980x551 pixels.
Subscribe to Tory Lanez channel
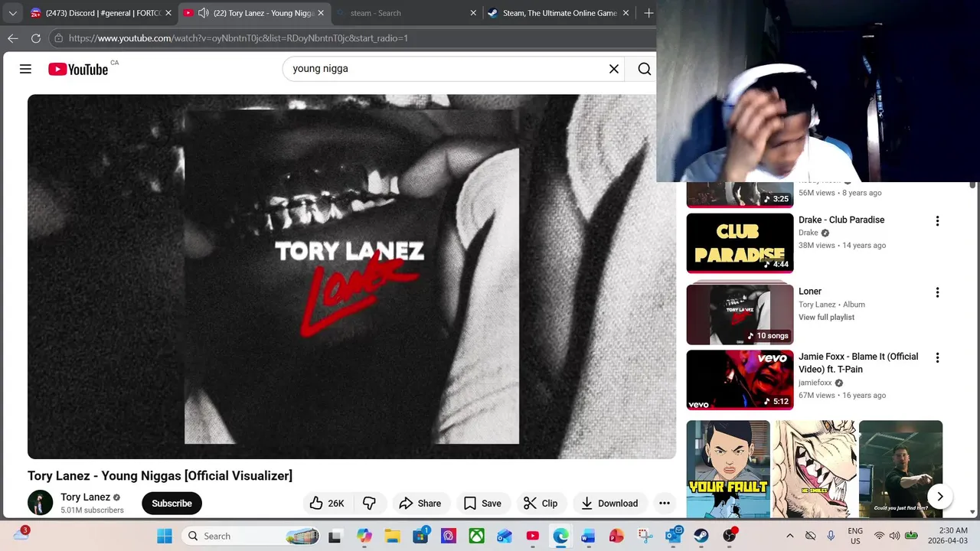point(171,503)
